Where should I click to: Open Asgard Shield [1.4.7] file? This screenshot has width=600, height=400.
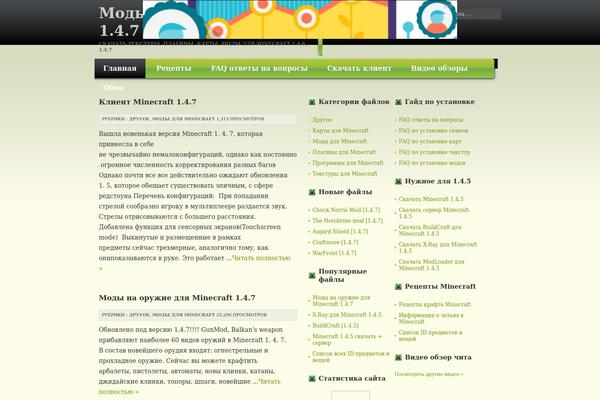(340, 232)
